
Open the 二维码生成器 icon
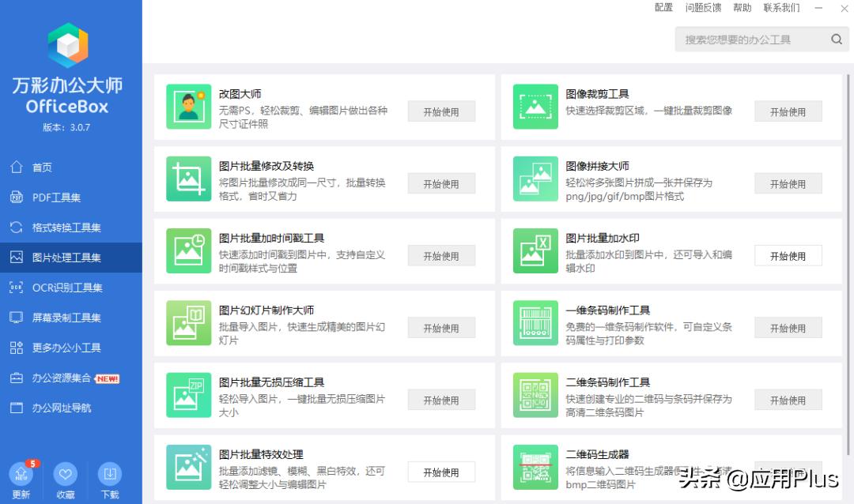click(x=535, y=467)
